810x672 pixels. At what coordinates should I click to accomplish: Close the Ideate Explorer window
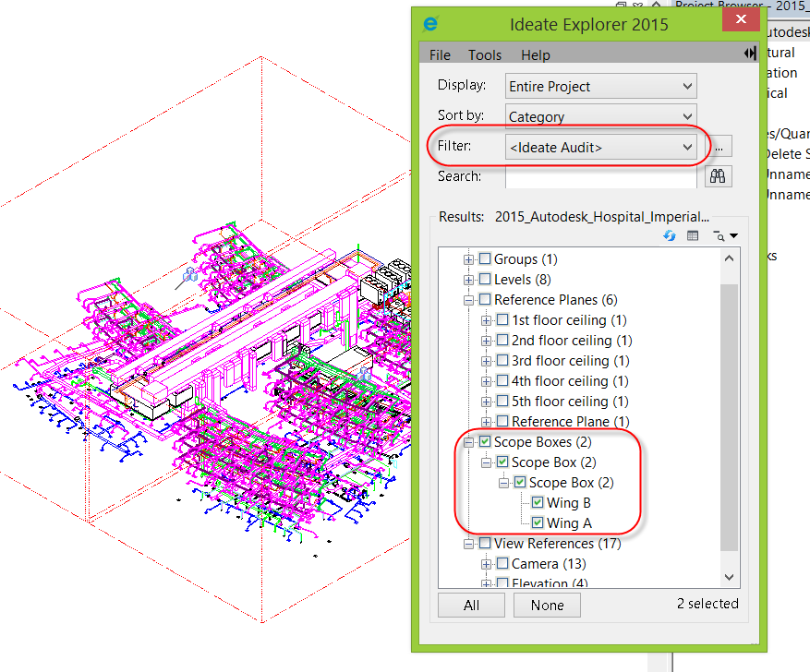point(741,19)
